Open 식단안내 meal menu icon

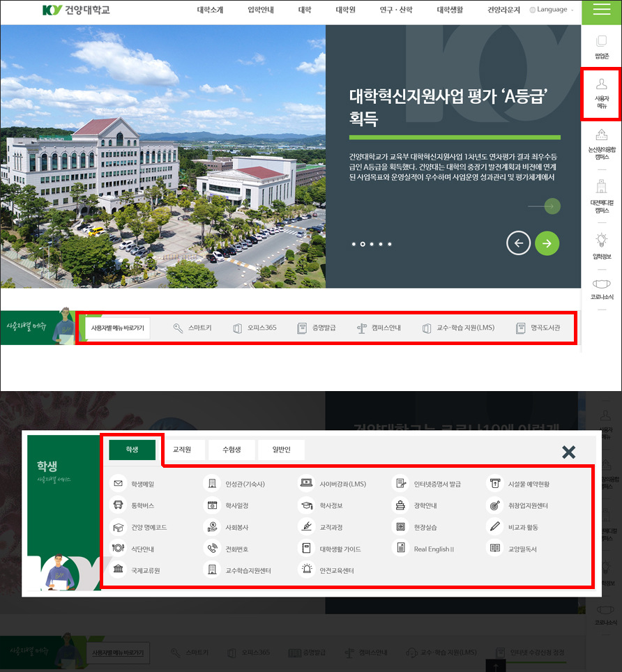tap(119, 549)
